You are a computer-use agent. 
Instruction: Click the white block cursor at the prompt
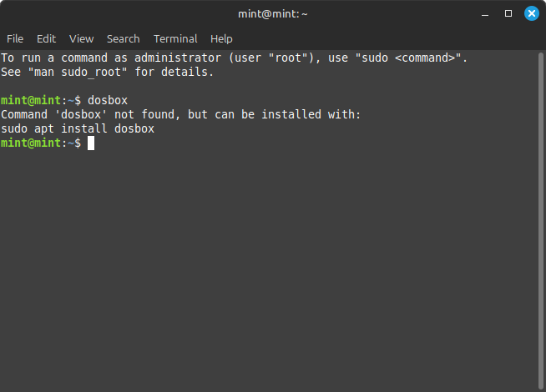[91, 143]
